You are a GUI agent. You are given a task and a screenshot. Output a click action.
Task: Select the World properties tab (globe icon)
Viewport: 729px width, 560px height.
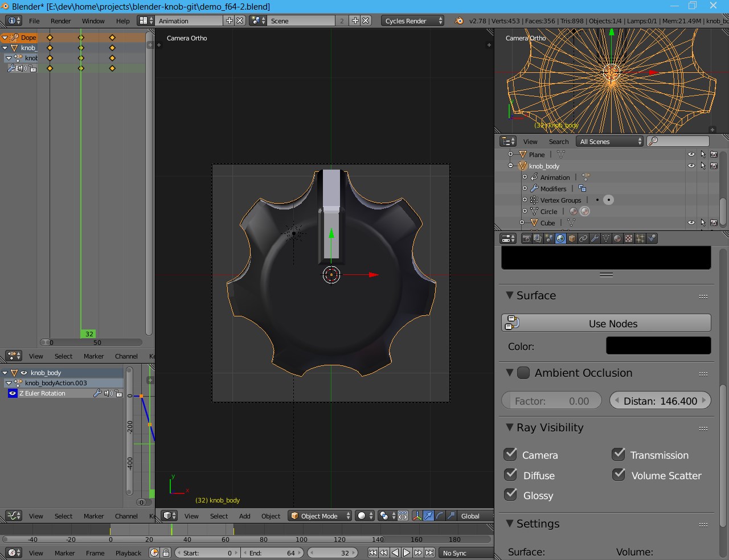[560, 238]
